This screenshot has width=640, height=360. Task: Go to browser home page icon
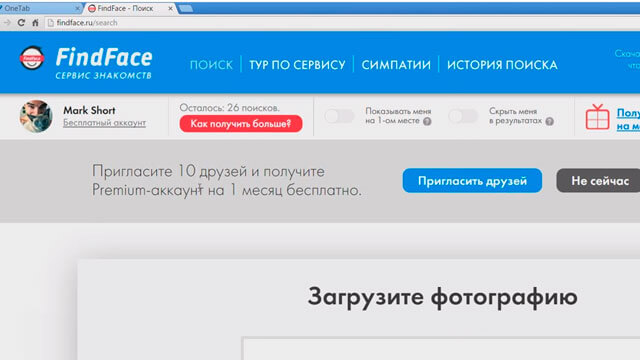click(36, 23)
